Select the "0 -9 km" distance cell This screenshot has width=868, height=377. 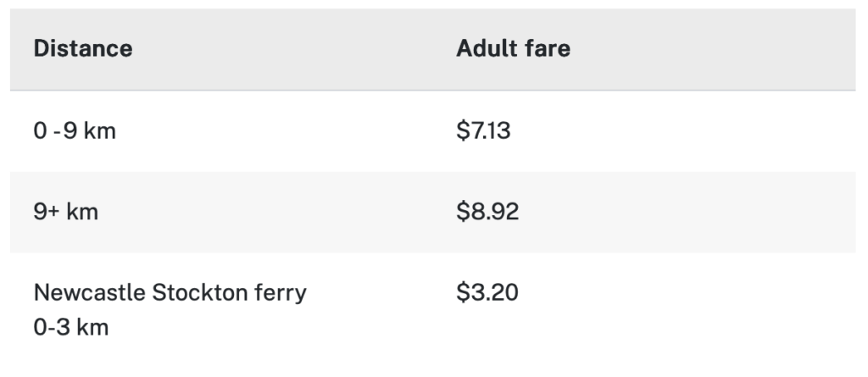pyautogui.click(x=75, y=132)
